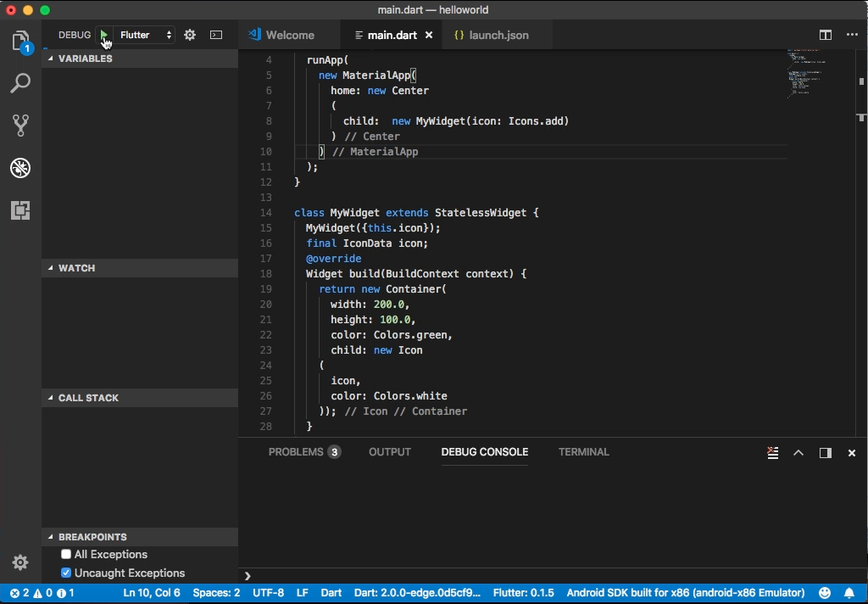868x604 pixels.
Task: Open the feedback smiley in status bar
Action: (825, 593)
